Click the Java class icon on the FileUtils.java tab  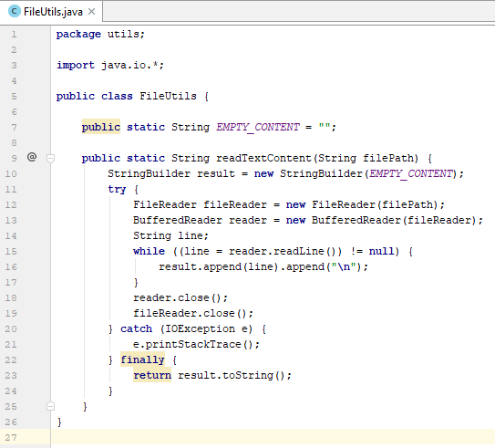tap(15, 11)
